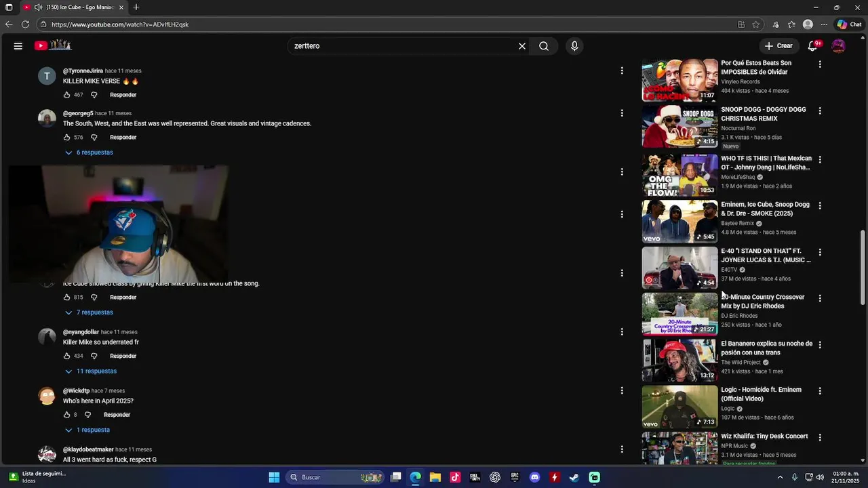Like the comment with 815 likes
Image resolution: width=868 pixels, height=488 pixels.
(67, 298)
